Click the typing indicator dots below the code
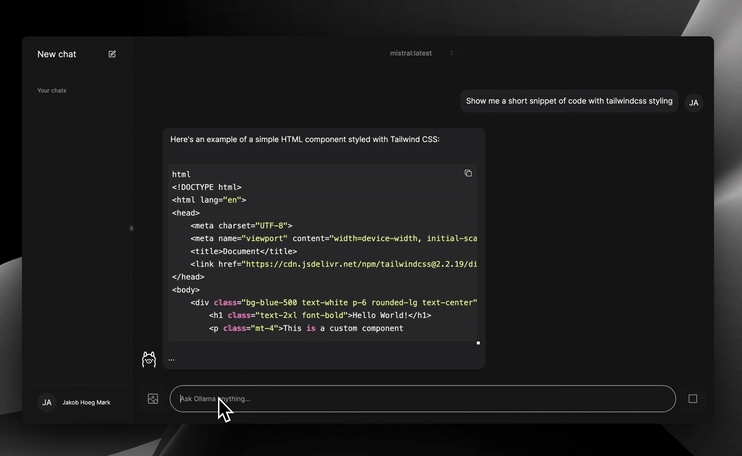742x456 pixels. pyautogui.click(x=171, y=359)
